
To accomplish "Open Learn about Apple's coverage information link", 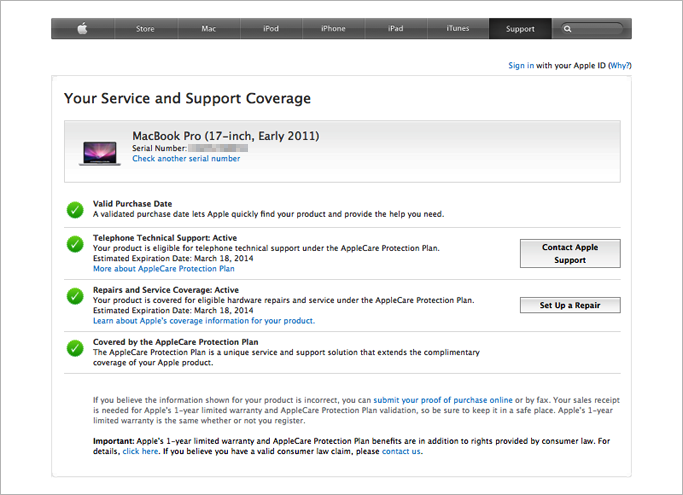I will [x=204, y=321].
